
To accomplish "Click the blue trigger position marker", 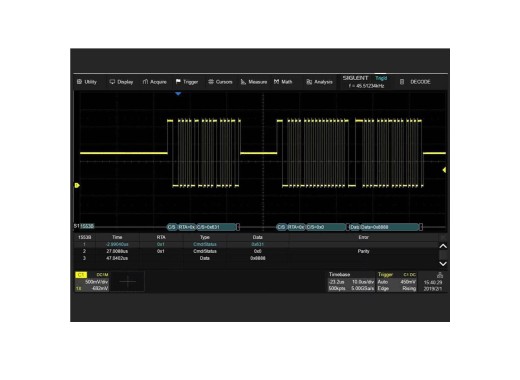I will tap(178, 94).
